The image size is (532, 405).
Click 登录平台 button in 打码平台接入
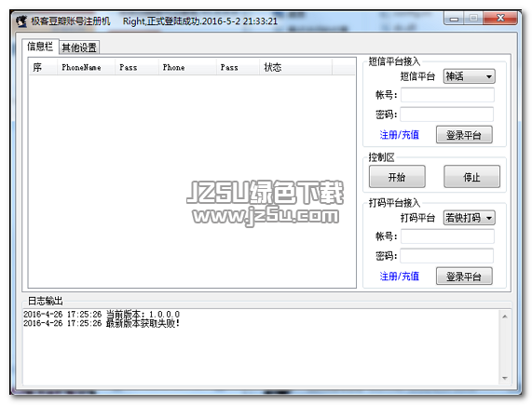(464, 277)
